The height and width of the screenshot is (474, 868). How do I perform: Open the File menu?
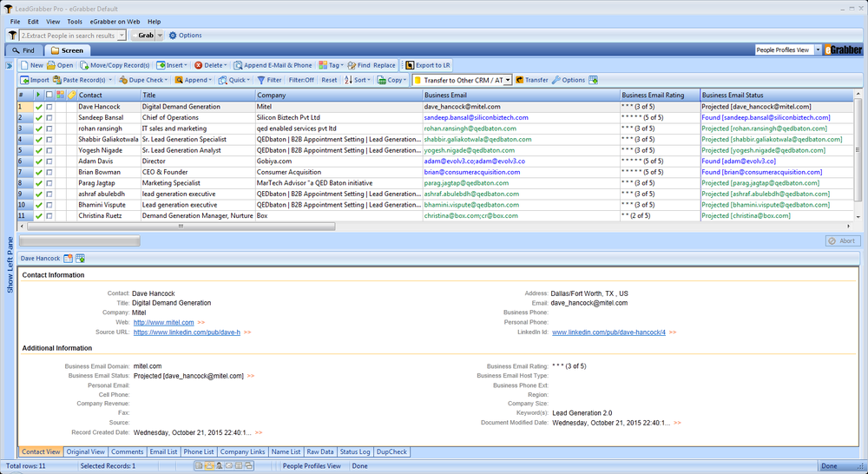pyautogui.click(x=15, y=22)
